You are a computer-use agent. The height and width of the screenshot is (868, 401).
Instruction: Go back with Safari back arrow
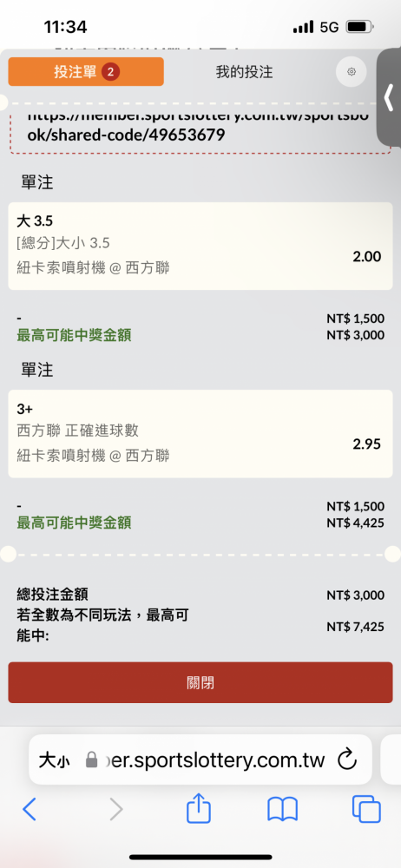(30, 810)
